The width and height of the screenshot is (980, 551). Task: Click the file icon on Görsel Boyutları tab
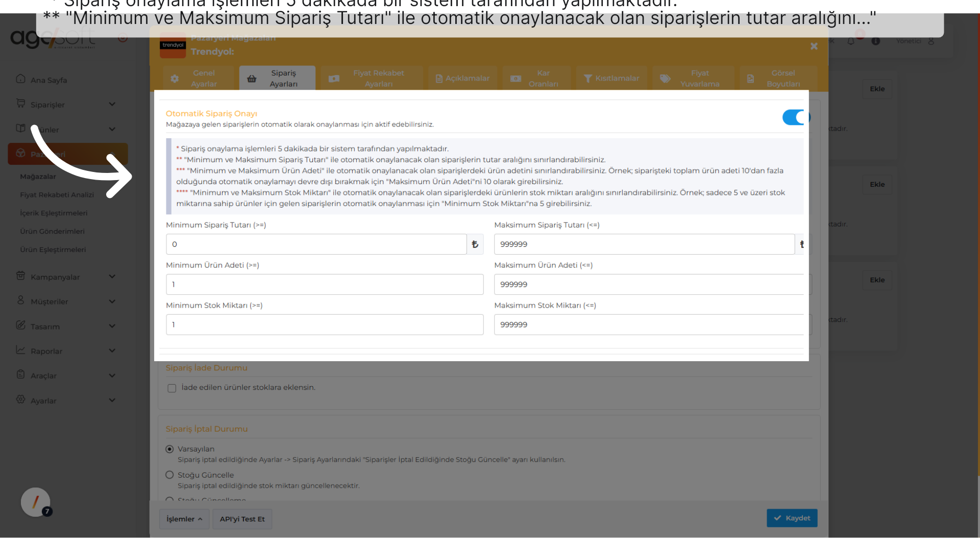(x=750, y=79)
